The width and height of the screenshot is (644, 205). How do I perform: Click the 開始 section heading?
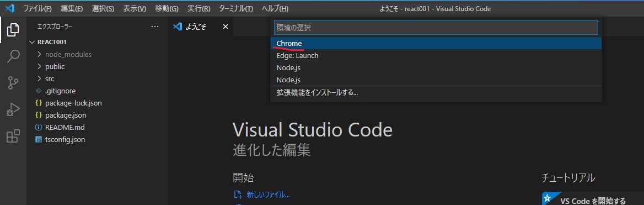(243, 177)
